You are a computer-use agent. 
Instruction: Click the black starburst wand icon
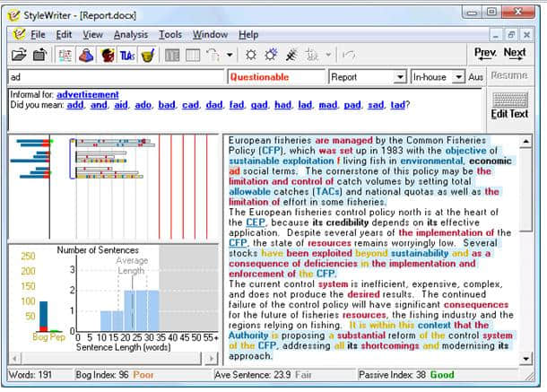[291, 55]
